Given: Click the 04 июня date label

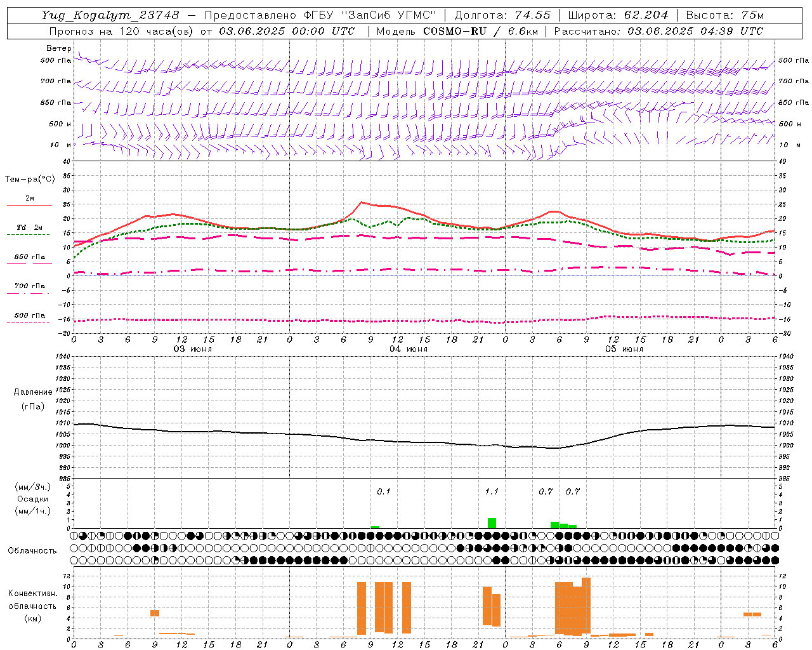Looking at the screenshot, I should (409, 349).
